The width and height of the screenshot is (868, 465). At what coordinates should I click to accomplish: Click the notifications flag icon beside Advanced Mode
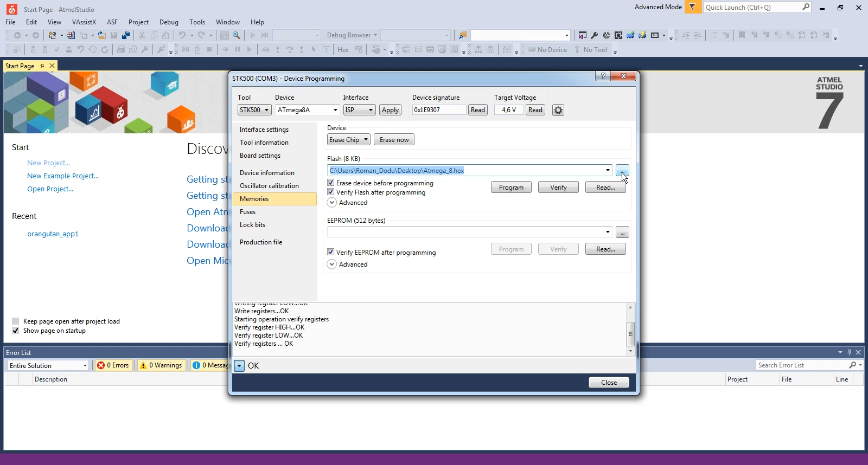(692, 7)
